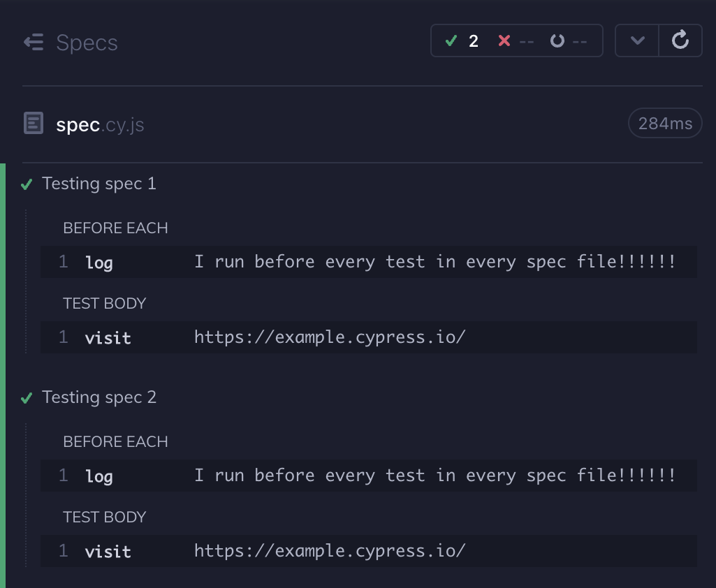Collapse the Testing spec 1 test

[x=100, y=184]
